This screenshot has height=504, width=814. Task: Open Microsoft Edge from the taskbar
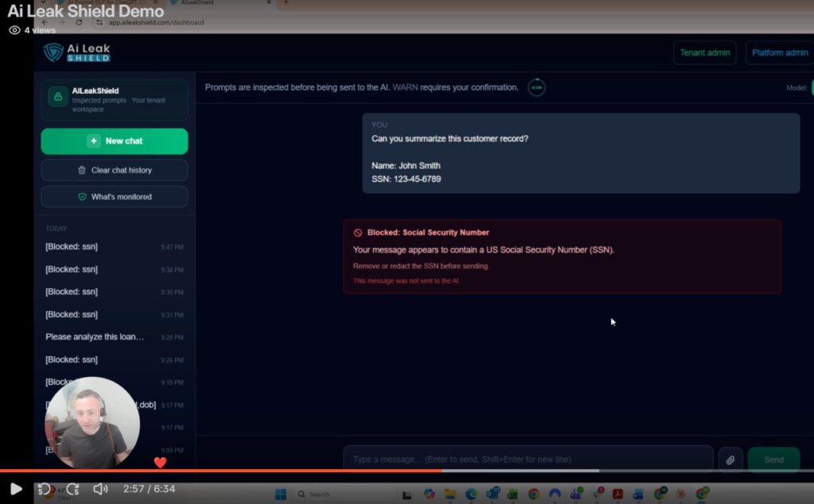471,494
